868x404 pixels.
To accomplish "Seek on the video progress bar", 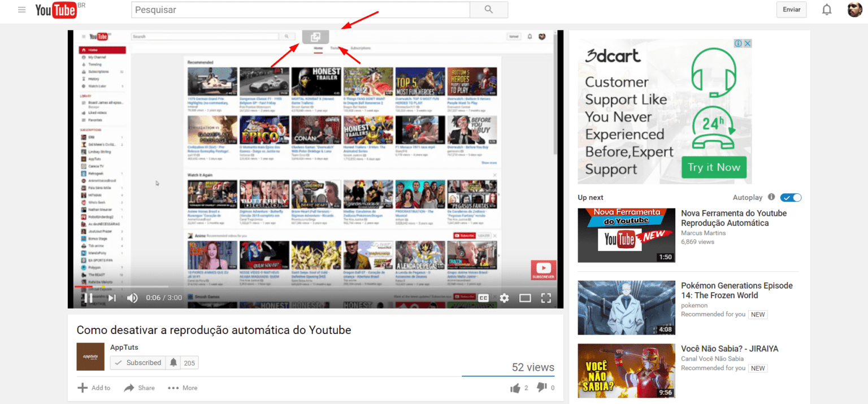I will coord(315,286).
